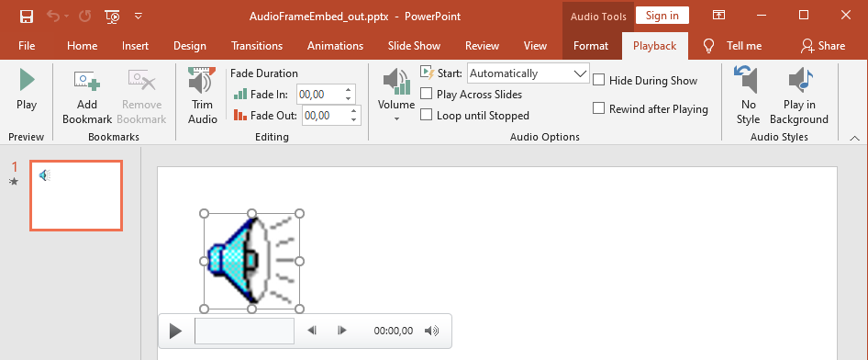Click the Fade Out duration field
This screenshot has width=868, height=360.
pos(325,116)
